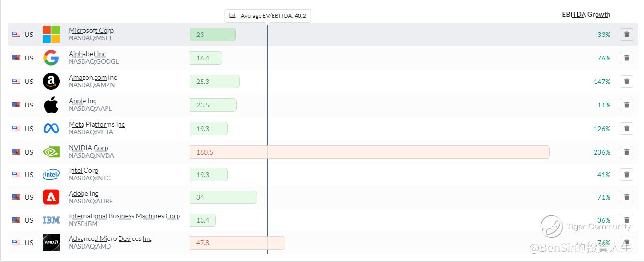Click NVIDIA's red 180.5 EV/EBITDA bar
644x262 pixels.
coord(370,152)
